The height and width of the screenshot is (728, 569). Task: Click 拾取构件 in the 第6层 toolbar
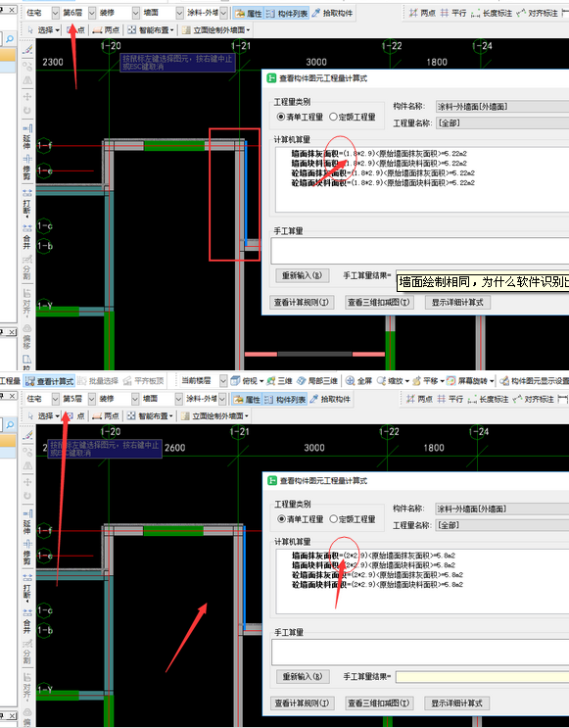pyautogui.click(x=332, y=14)
